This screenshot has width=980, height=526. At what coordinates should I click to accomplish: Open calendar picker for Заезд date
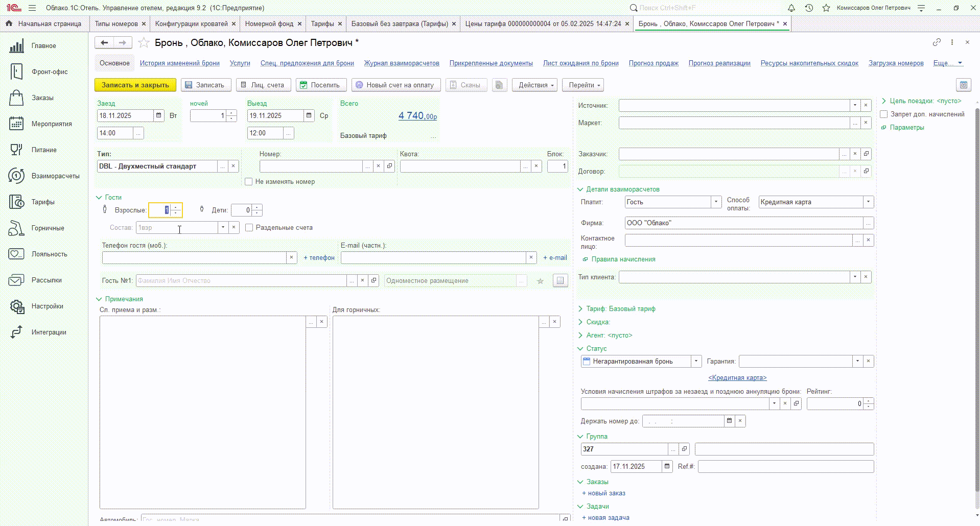159,116
